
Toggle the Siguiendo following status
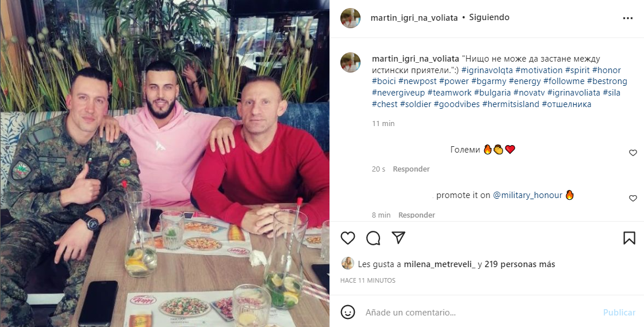[x=489, y=18]
